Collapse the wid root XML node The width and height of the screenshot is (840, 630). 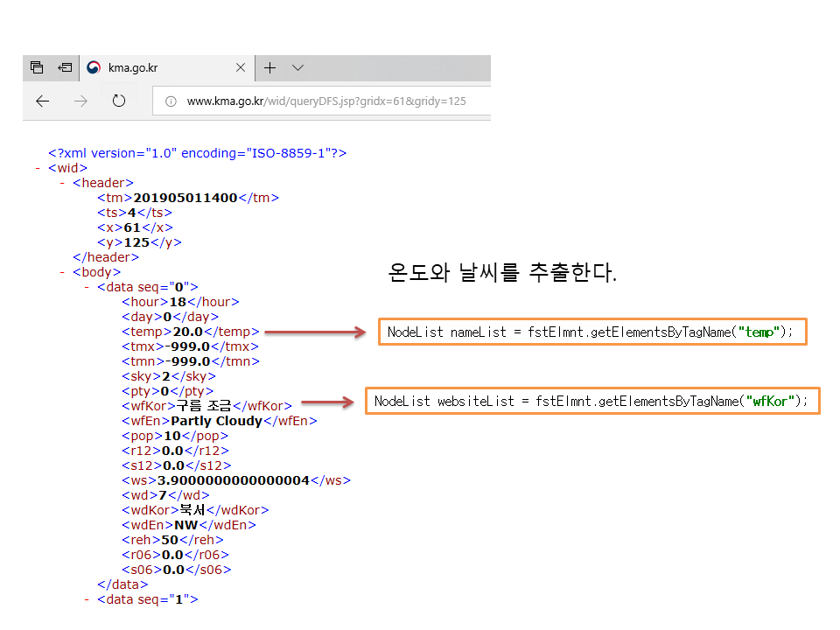(x=38, y=168)
